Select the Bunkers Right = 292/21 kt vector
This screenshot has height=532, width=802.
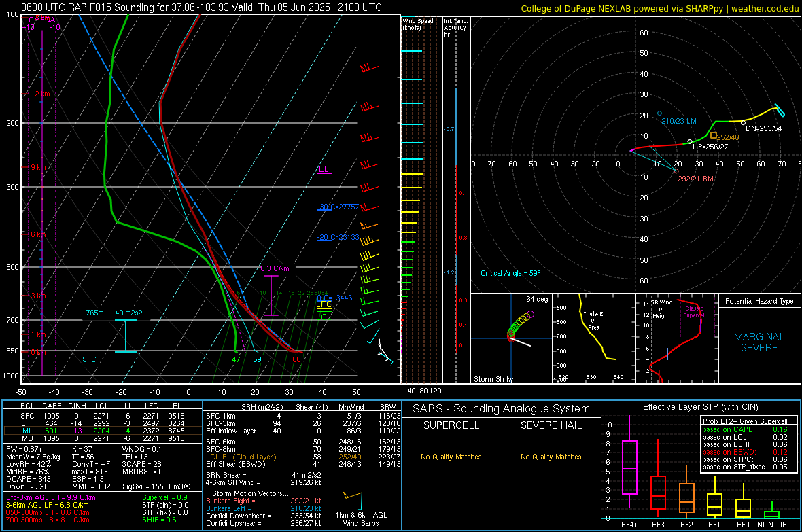(x=264, y=501)
